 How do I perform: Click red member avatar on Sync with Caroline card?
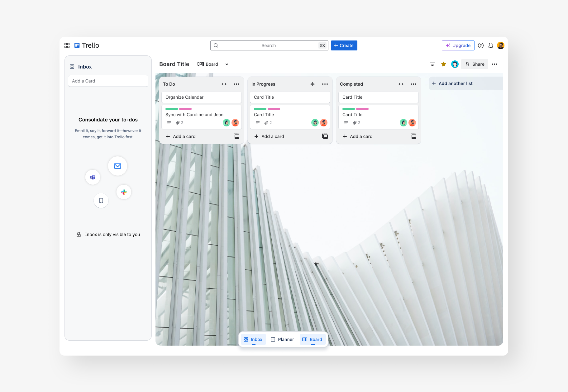pos(235,123)
